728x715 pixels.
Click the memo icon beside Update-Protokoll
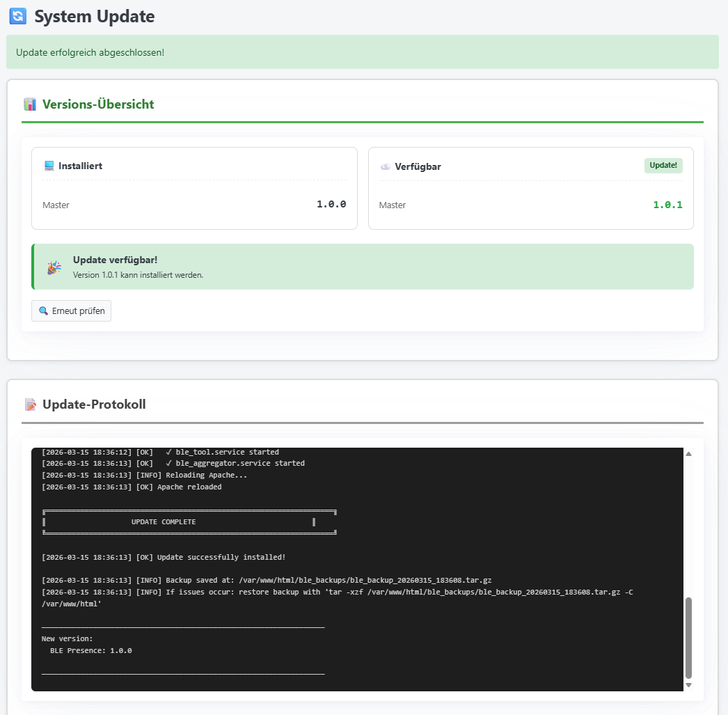click(x=30, y=404)
